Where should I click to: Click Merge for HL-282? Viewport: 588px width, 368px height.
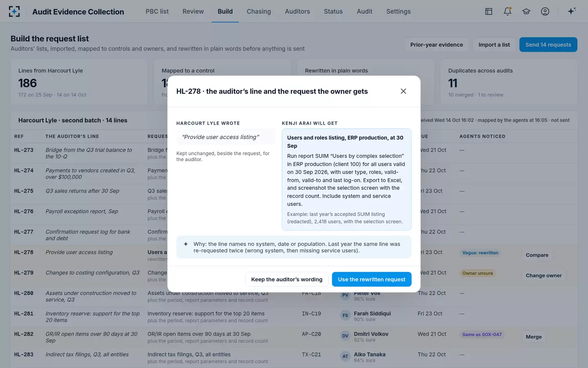[x=534, y=337]
